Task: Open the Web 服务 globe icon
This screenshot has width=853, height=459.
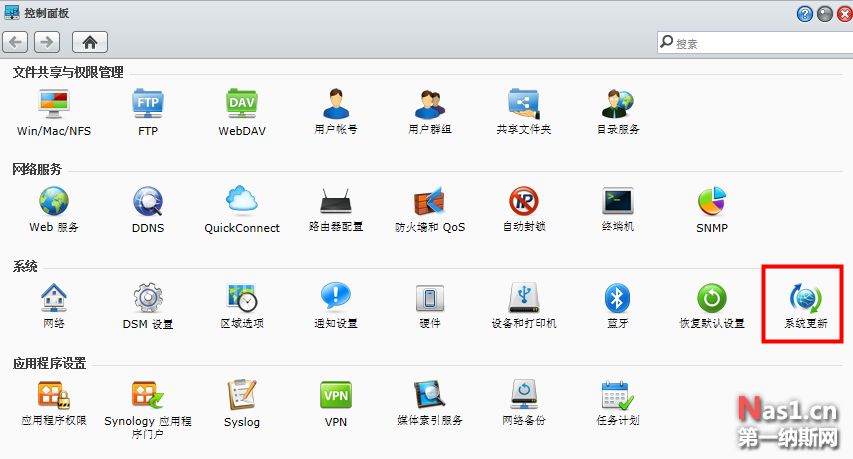Action: pos(54,201)
